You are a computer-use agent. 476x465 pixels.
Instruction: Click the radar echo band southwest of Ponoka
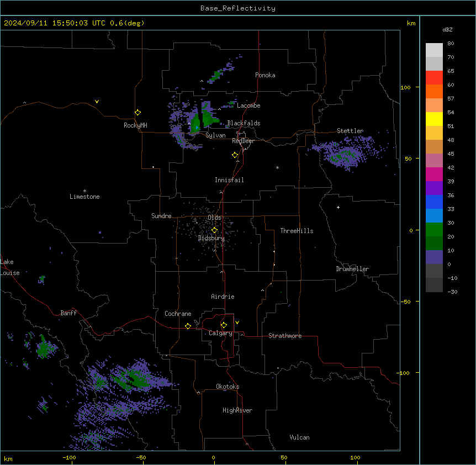pyautogui.click(x=221, y=72)
